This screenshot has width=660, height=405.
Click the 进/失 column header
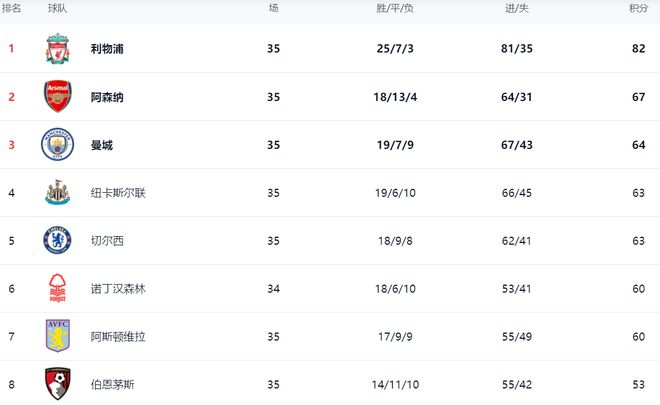tap(517, 8)
